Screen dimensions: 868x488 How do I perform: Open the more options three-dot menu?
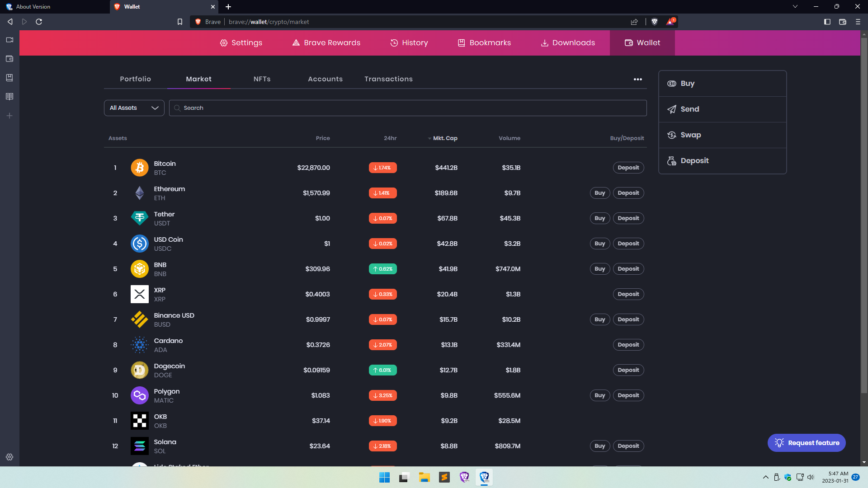click(638, 79)
